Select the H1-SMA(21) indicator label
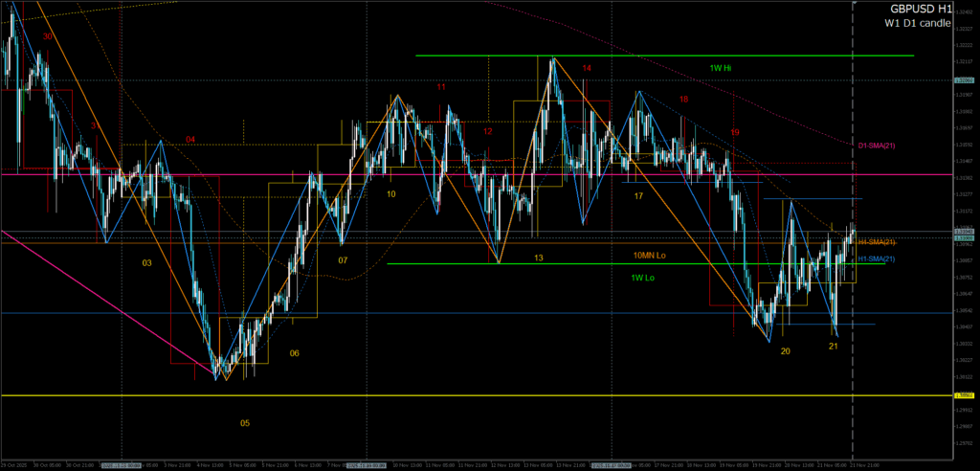 click(876, 259)
